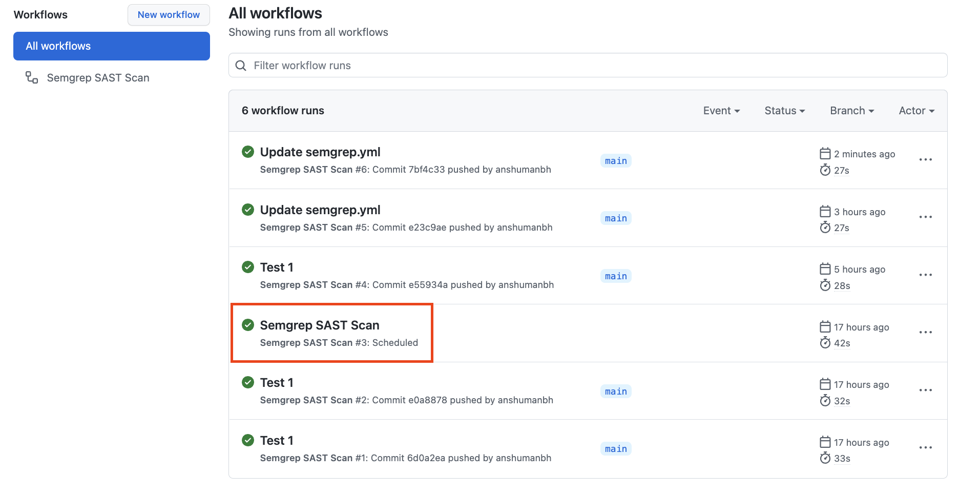980x495 pixels.
Task: Open the Event filter dropdown
Action: [x=721, y=110]
